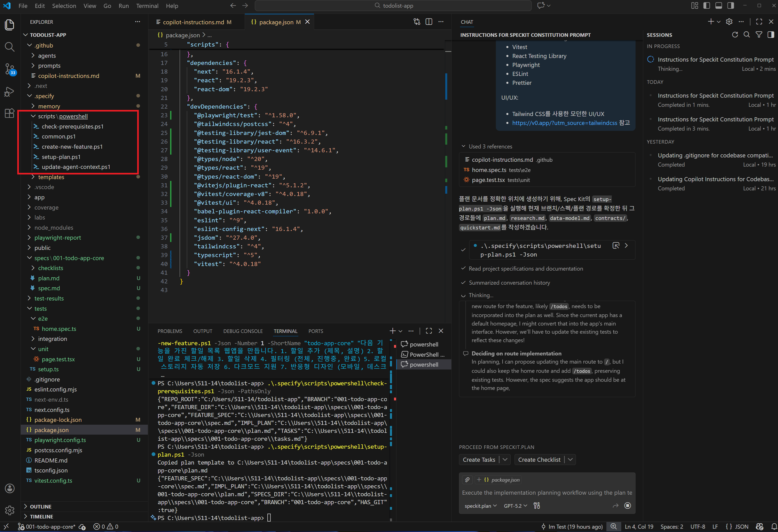
Task: Open the GPT-5.2 model picker dropdown
Action: pyautogui.click(x=515, y=505)
